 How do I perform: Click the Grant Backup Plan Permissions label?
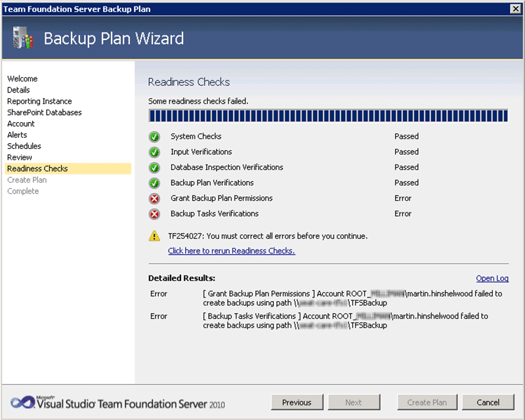221,198
